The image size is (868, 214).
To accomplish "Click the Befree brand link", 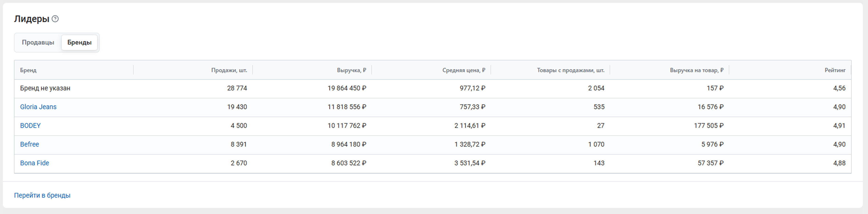I will pyautogui.click(x=29, y=144).
